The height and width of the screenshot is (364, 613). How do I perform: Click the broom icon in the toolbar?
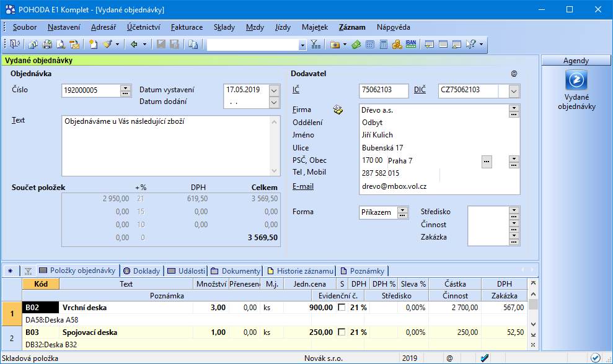pyautogui.click(x=107, y=45)
